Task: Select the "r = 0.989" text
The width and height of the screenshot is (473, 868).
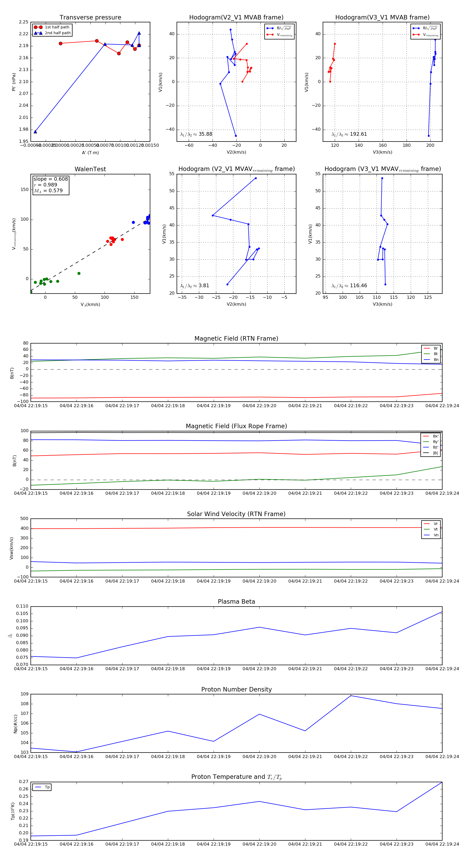Action: coord(45,185)
